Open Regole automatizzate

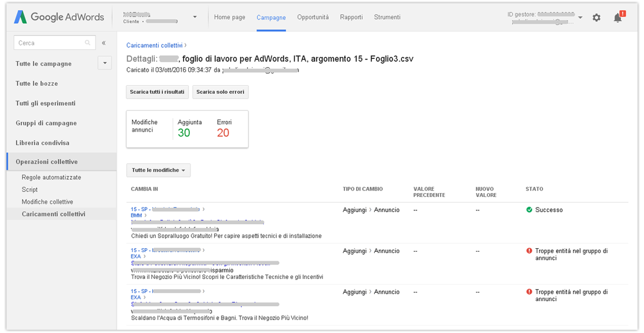[52, 177]
